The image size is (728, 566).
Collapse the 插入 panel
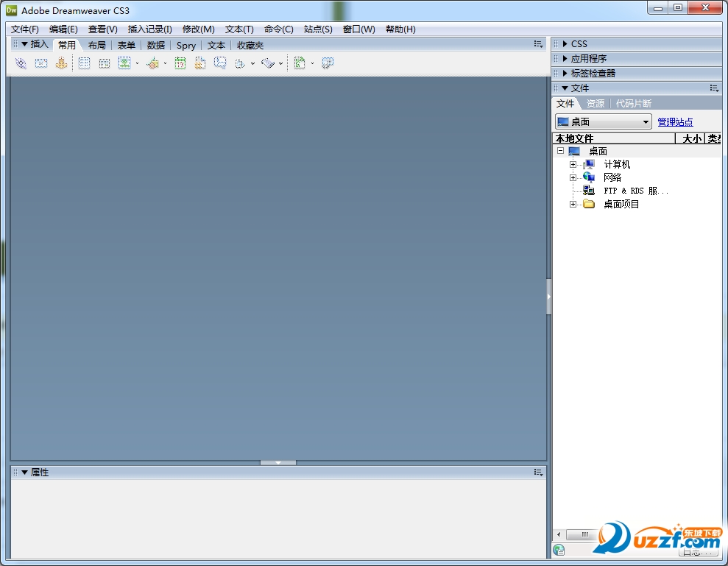tap(24, 44)
